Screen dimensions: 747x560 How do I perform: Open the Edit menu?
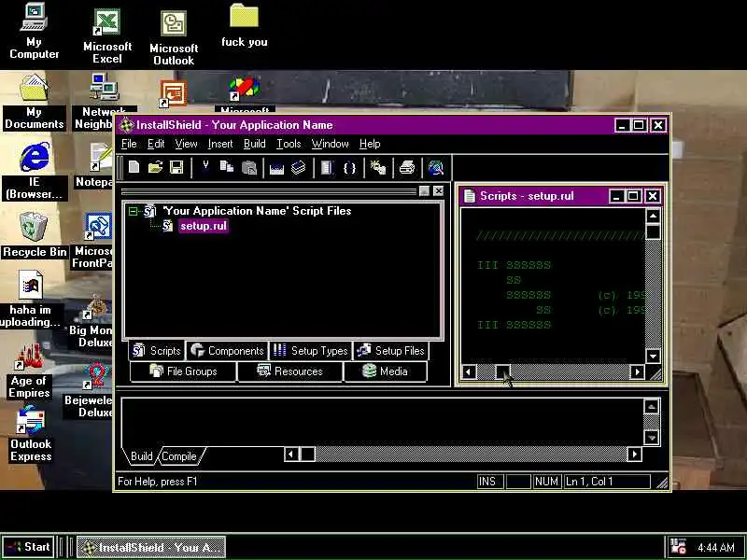pos(156,144)
